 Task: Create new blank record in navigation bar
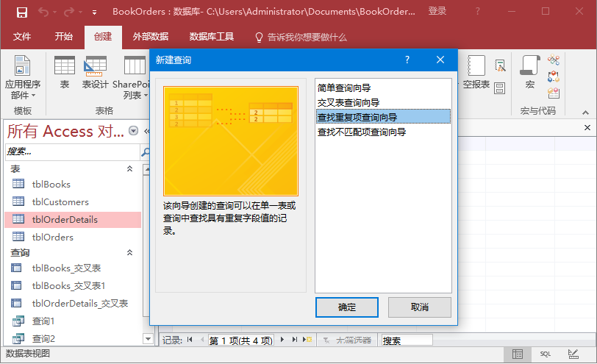pos(308,340)
